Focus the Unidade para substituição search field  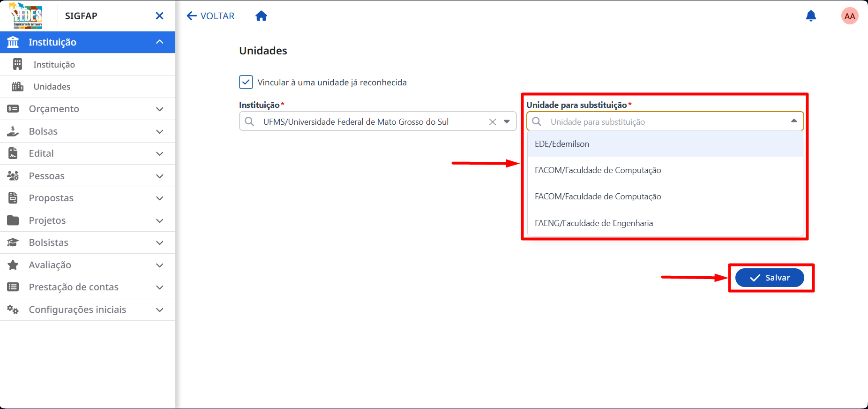pos(665,121)
